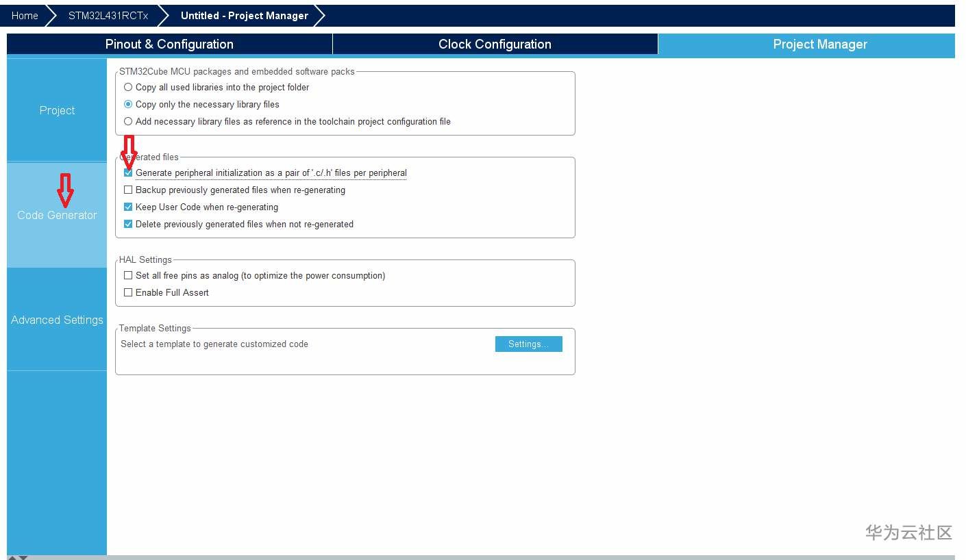The image size is (966, 560).
Task: Select Untitled - Project Manager breadcrumb
Action: [x=244, y=15]
